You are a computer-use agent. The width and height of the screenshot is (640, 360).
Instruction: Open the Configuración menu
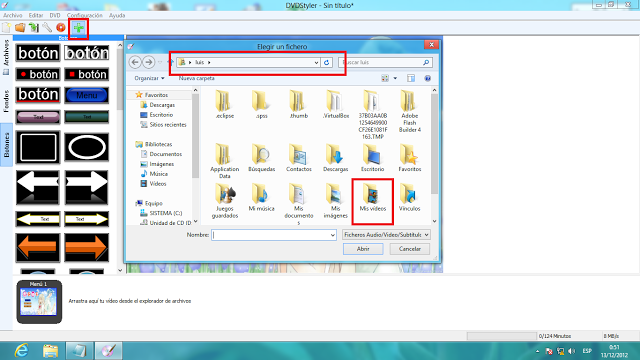coord(84,15)
